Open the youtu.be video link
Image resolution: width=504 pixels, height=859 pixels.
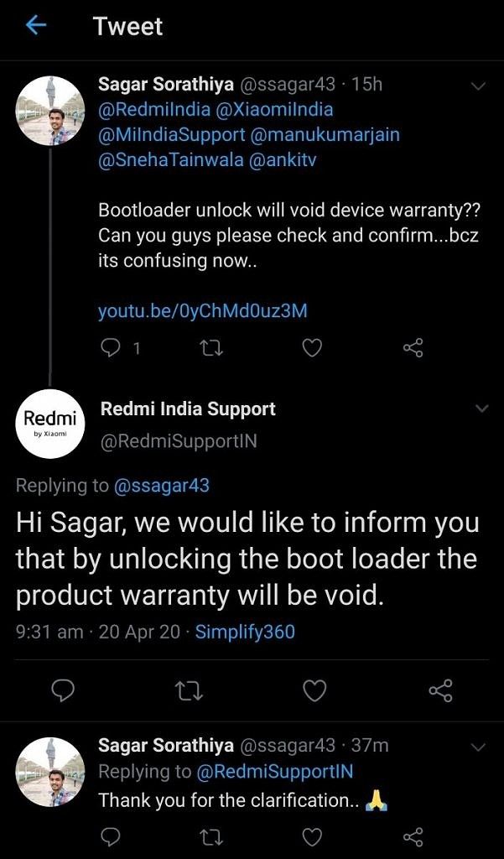pyautogui.click(x=203, y=311)
